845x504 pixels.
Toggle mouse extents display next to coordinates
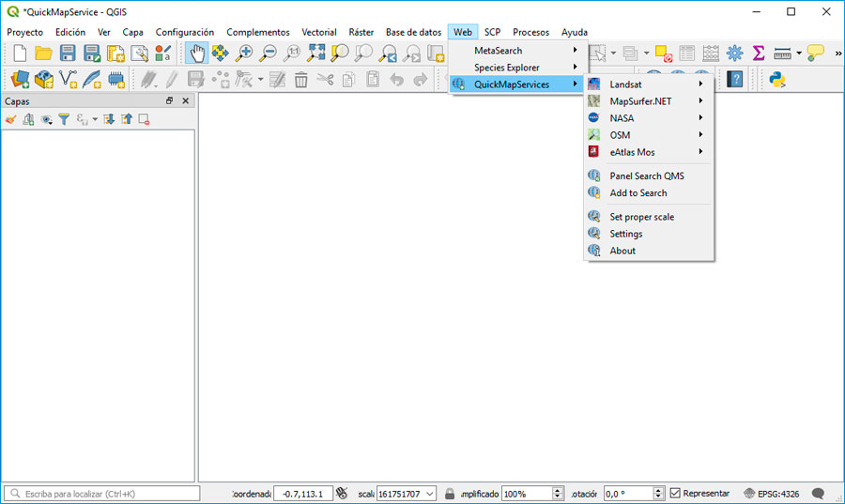pyautogui.click(x=342, y=493)
